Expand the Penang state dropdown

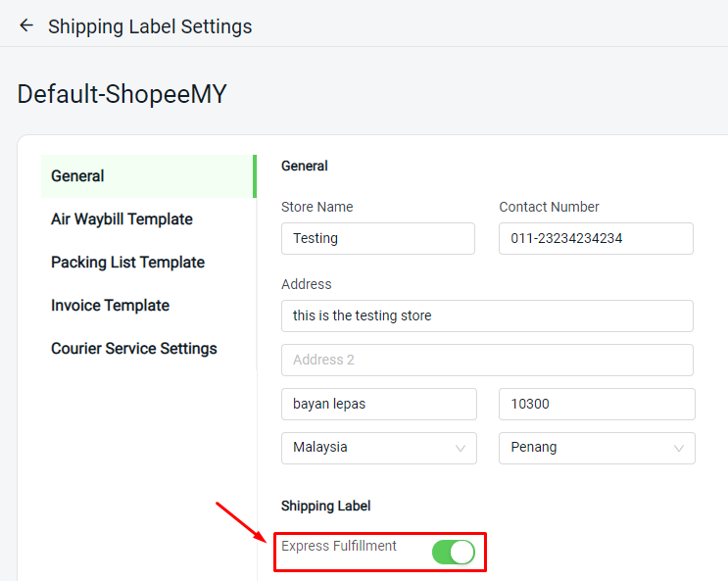pyautogui.click(x=597, y=448)
